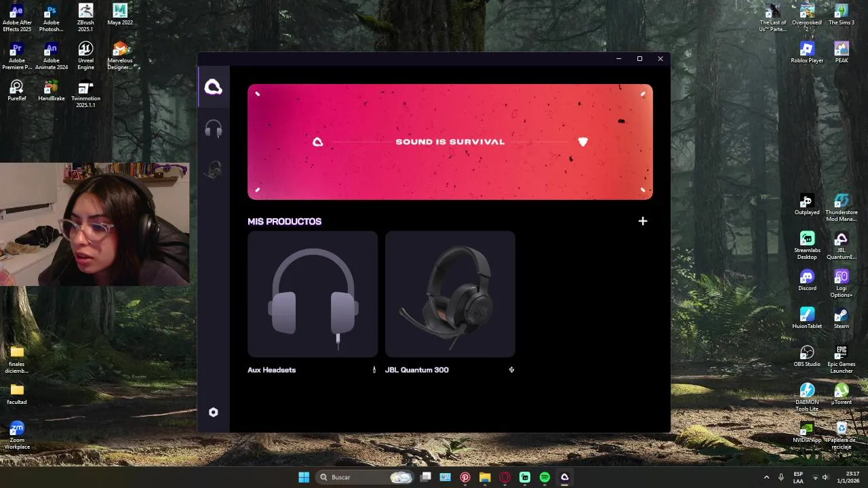Open settings gear in JBL sidebar
This screenshot has width=868, height=488.
[x=214, y=412]
